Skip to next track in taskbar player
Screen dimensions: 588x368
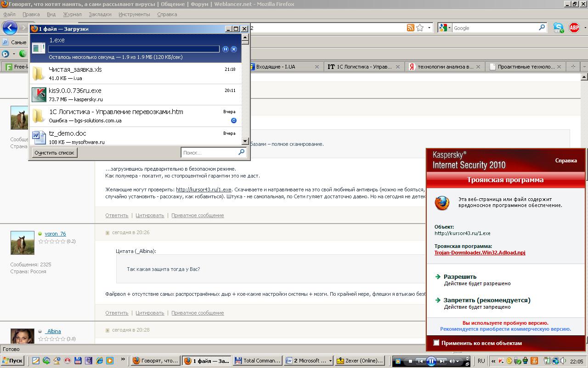tap(442, 362)
